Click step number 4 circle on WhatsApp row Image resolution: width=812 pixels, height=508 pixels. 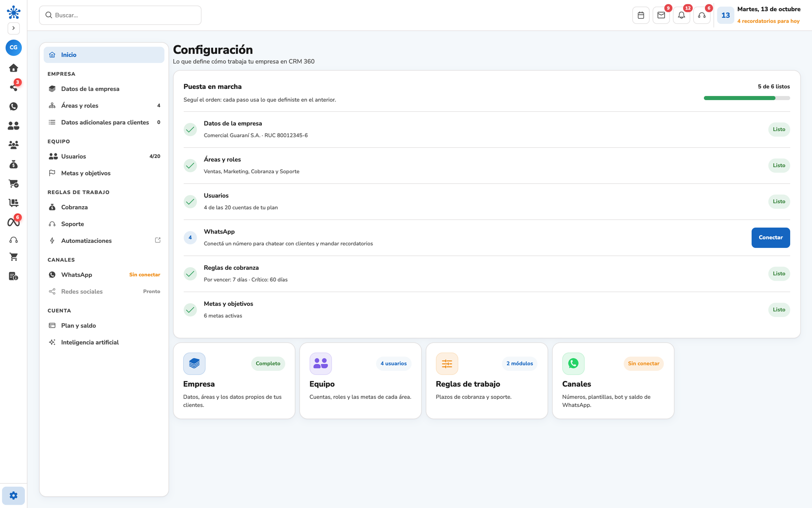coord(190,238)
